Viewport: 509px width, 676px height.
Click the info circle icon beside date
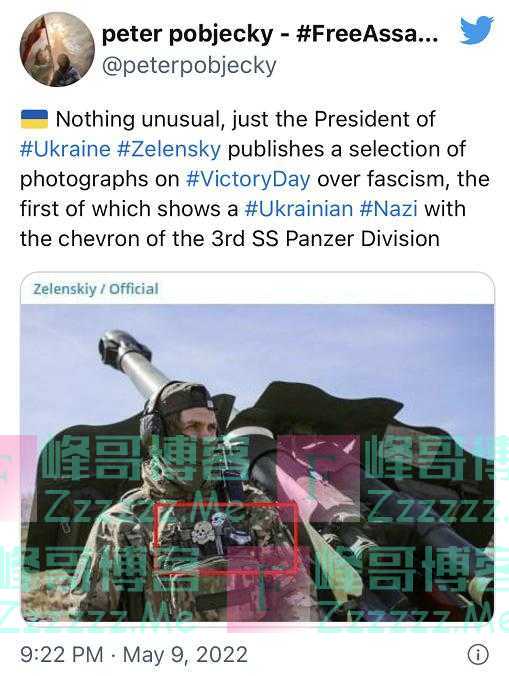(478, 654)
